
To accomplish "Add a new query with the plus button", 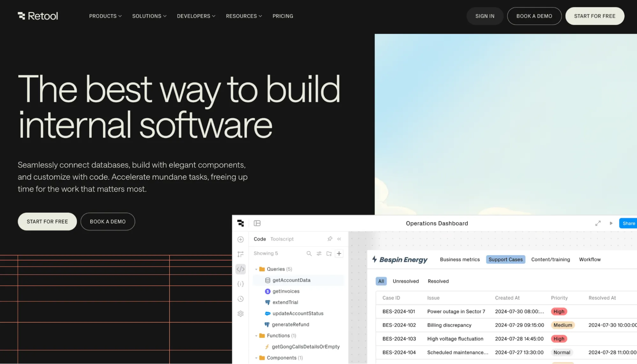I will tap(339, 253).
